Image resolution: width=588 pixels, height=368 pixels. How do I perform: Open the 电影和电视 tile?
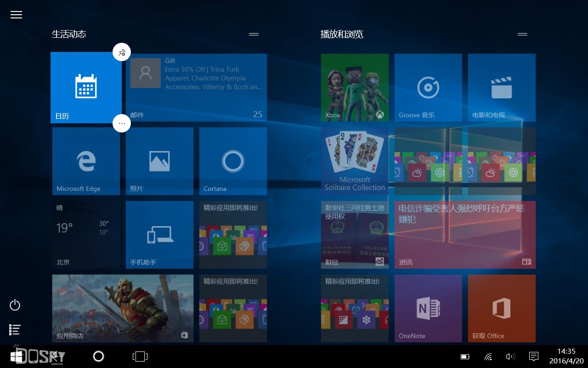[502, 87]
